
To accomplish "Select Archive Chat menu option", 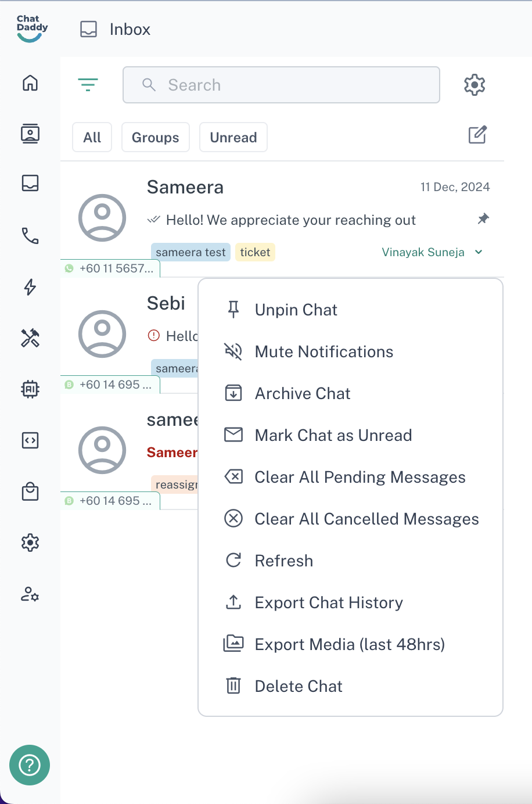I will (x=302, y=394).
